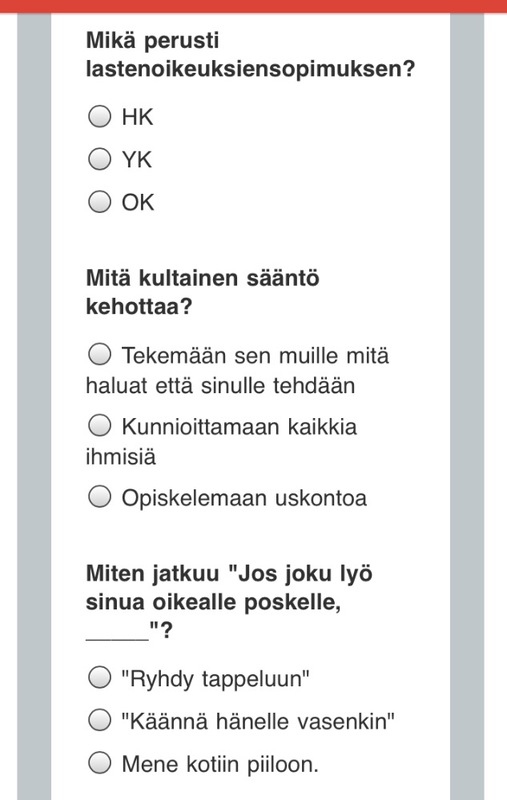Tap the 'ihmisiä' continuation label text
This screenshot has height=800, width=507.
[x=120, y=456]
